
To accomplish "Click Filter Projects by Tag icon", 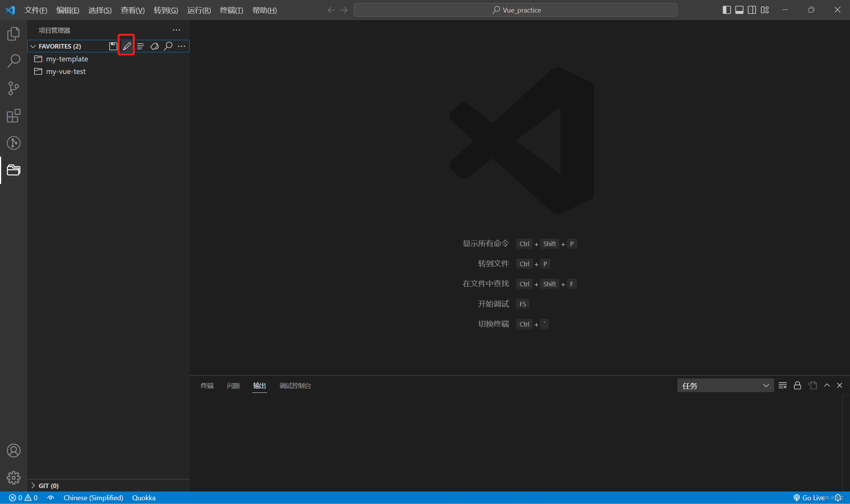I will click(x=154, y=46).
